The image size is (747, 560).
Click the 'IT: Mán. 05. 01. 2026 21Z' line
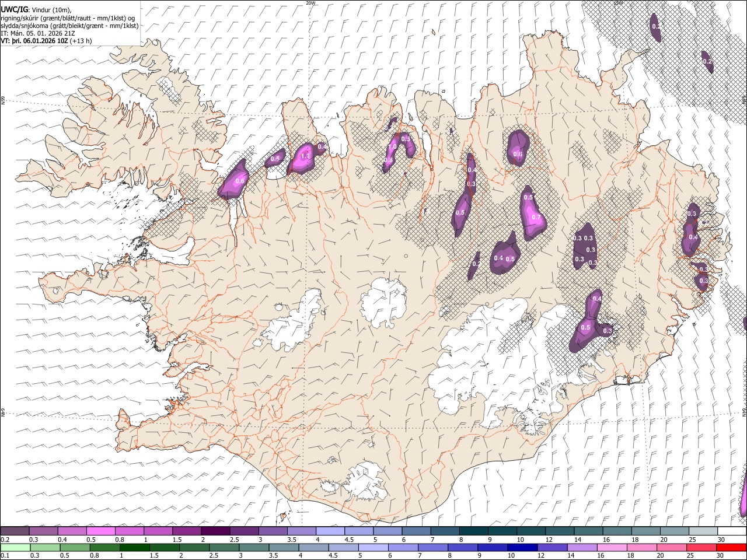click(37, 33)
